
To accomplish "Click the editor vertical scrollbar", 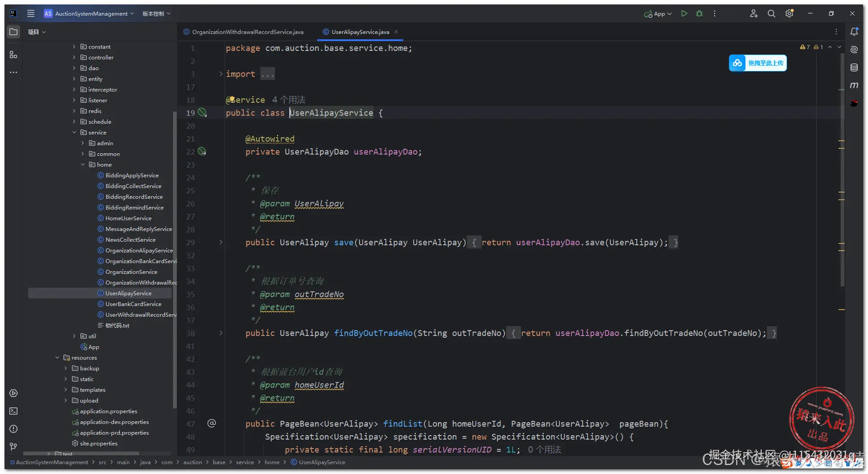I will [x=843, y=170].
